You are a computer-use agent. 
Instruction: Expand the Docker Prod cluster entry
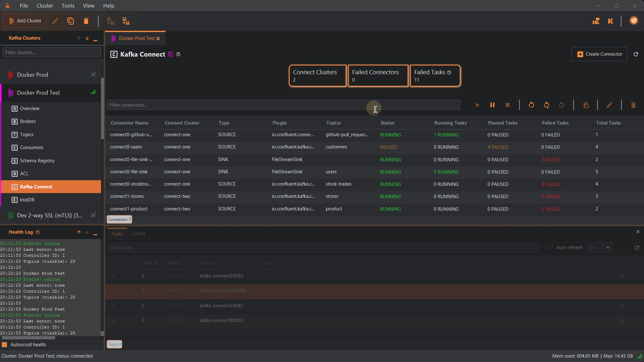tap(32, 75)
